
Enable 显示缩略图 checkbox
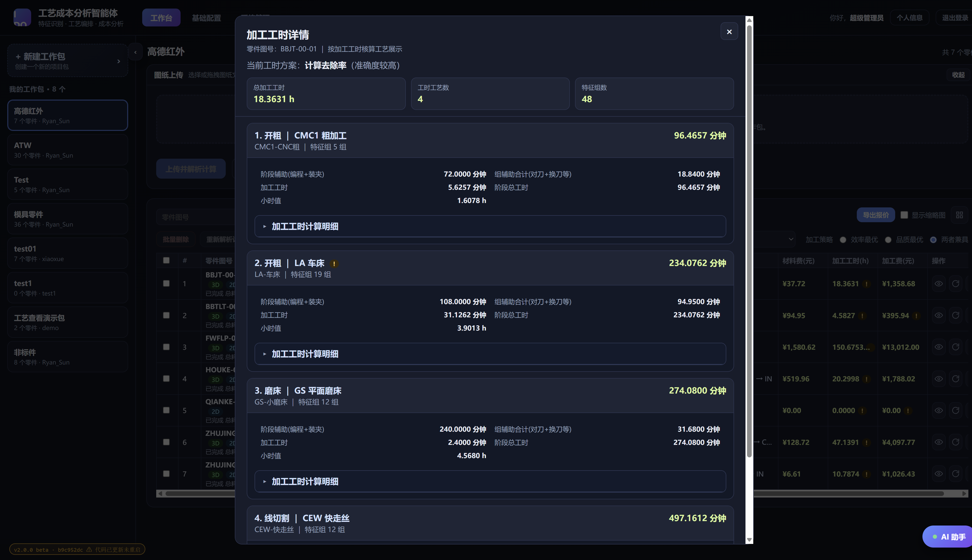pyautogui.click(x=904, y=215)
